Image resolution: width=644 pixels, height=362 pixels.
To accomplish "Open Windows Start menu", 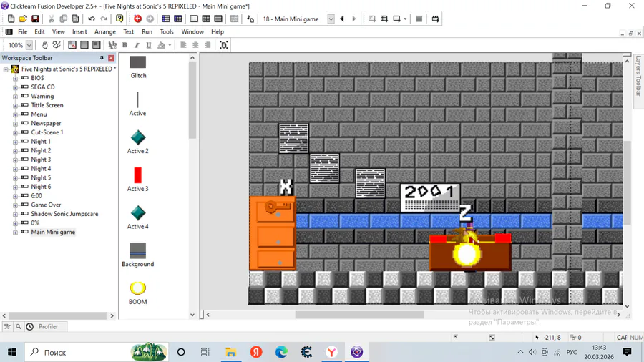I will pyautogui.click(x=12, y=352).
